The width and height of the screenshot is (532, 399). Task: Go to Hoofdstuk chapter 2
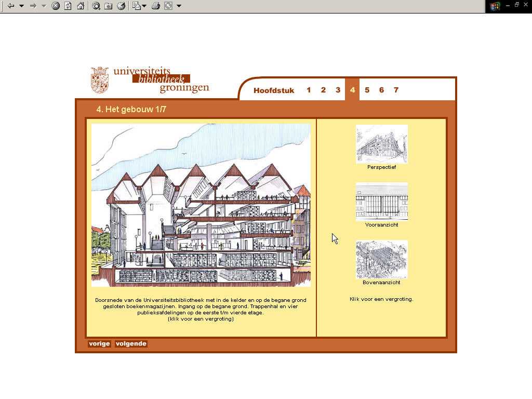click(323, 90)
